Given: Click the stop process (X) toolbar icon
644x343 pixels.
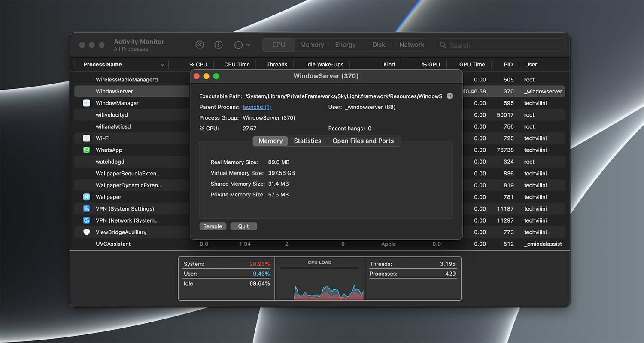Looking at the screenshot, I should pyautogui.click(x=199, y=45).
